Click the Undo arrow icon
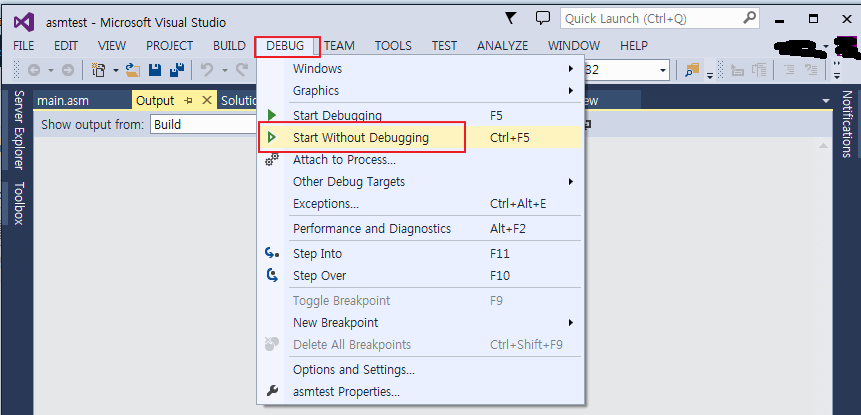The width and height of the screenshot is (861, 415). tap(207, 70)
